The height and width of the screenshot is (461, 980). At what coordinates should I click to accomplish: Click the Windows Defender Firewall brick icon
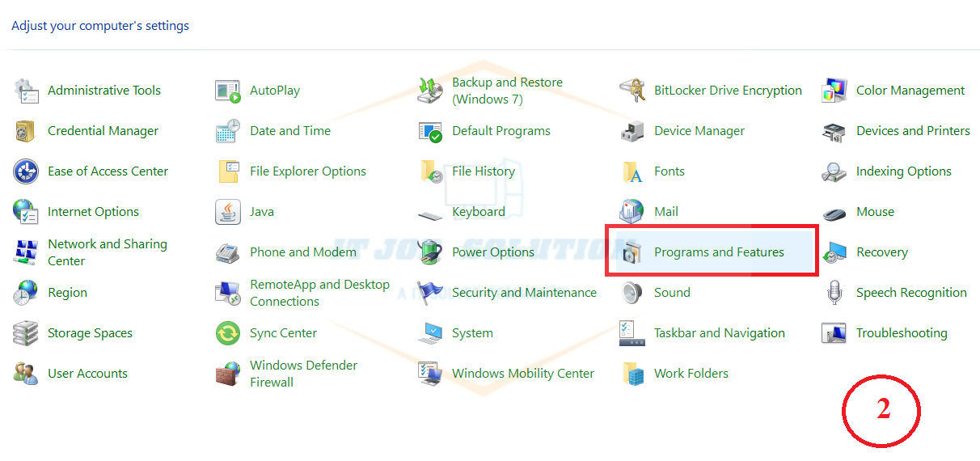pyautogui.click(x=228, y=374)
